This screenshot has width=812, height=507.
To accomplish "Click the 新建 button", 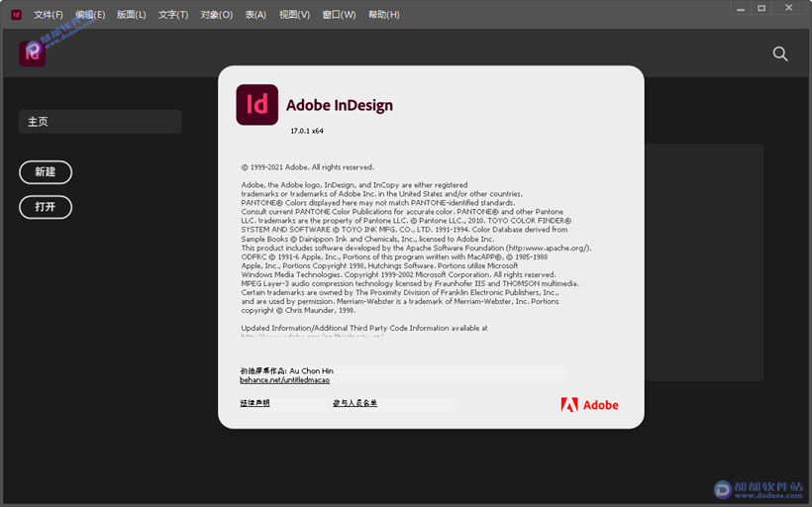I will point(46,172).
